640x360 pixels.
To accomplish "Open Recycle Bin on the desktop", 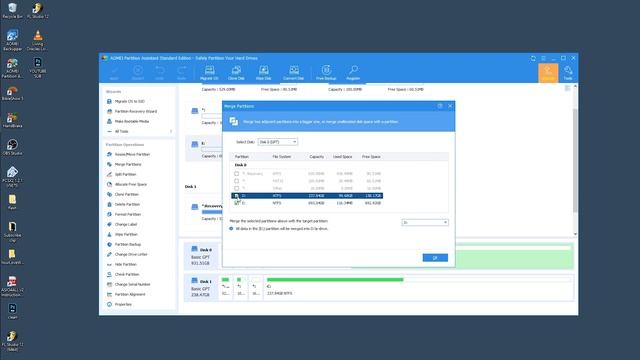I will click(12, 11).
